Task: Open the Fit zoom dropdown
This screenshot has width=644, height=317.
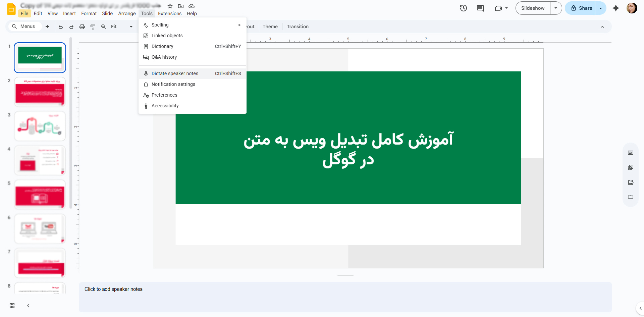Action: [x=131, y=27]
